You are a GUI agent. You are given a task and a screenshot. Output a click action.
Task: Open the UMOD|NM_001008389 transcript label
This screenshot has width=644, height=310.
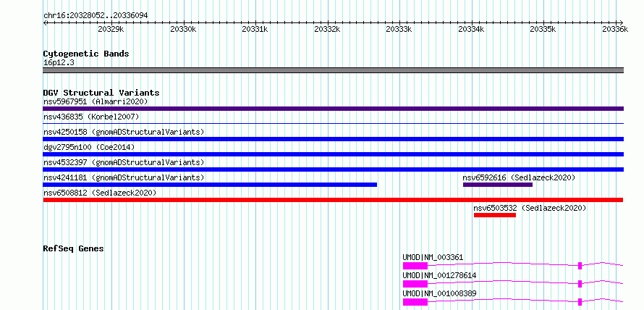439,293
